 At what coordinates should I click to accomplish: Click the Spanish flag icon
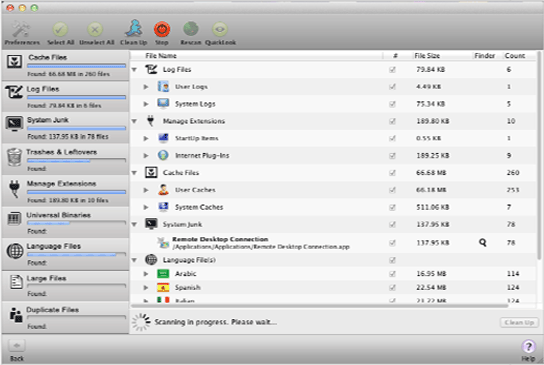(x=163, y=287)
